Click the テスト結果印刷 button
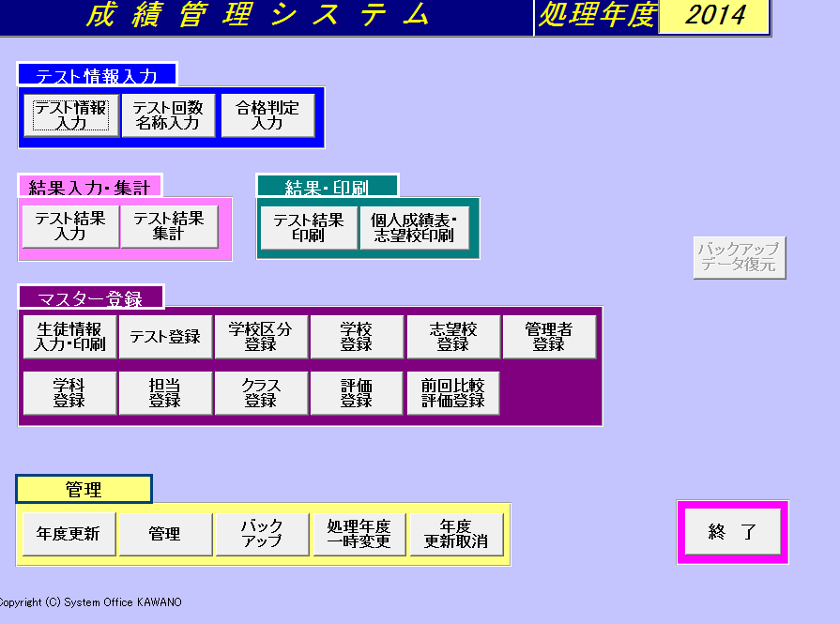The width and height of the screenshot is (840, 624). click(x=309, y=228)
